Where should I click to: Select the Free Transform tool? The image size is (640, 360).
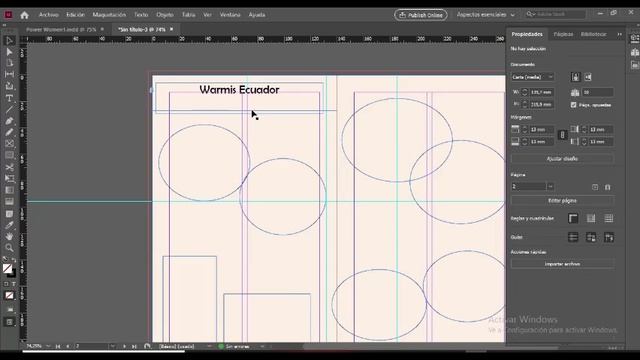[9, 178]
